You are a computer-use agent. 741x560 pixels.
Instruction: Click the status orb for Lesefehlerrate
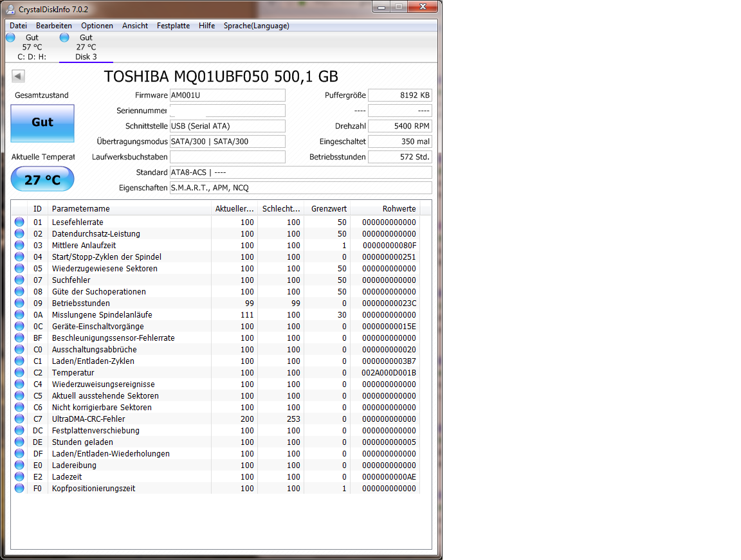pos(19,222)
